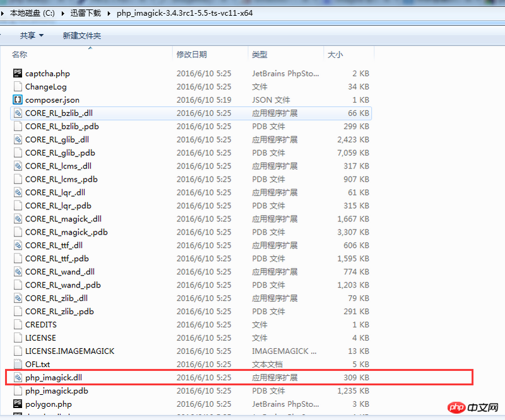Click the OFL.txt text document icon
Screen dimensions: 505x420
pos(18,364)
